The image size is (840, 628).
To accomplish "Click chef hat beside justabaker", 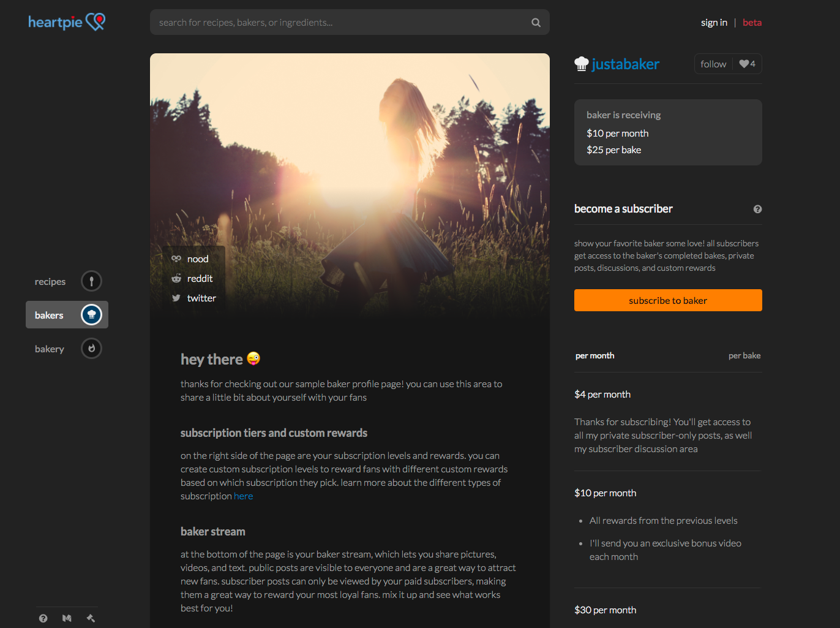I will pyautogui.click(x=582, y=64).
